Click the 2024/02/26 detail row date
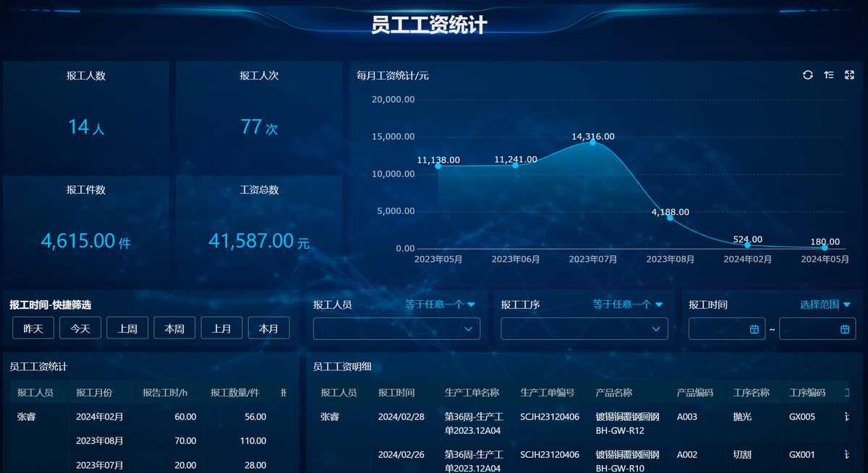The height and width of the screenshot is (473, 868). coord(401,454)
